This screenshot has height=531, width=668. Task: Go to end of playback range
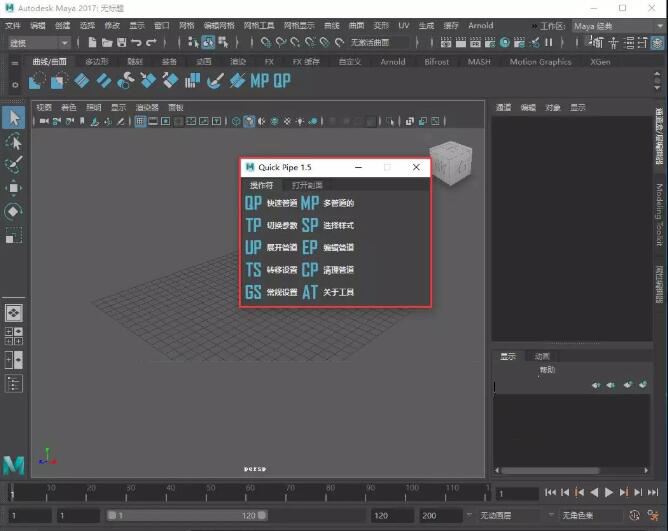tap(653, 493)
